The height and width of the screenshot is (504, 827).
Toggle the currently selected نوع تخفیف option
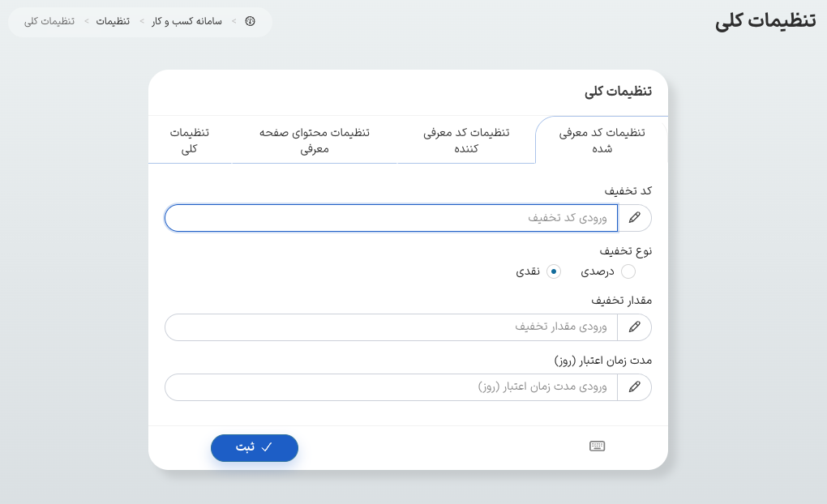click(x=554, y=271)
